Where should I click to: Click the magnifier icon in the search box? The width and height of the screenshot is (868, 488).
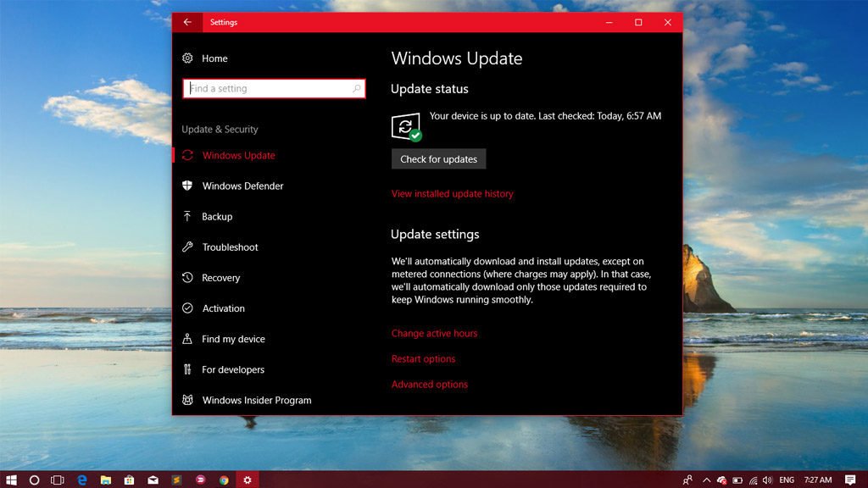[357, 88]
